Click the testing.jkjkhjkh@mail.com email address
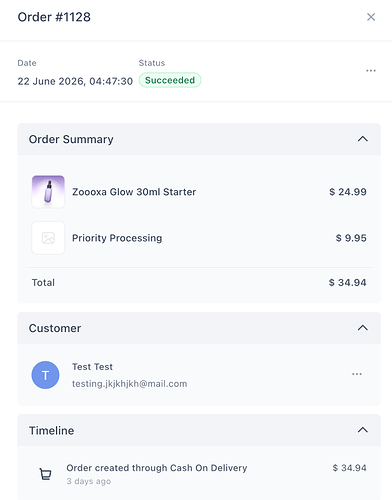 130,384
